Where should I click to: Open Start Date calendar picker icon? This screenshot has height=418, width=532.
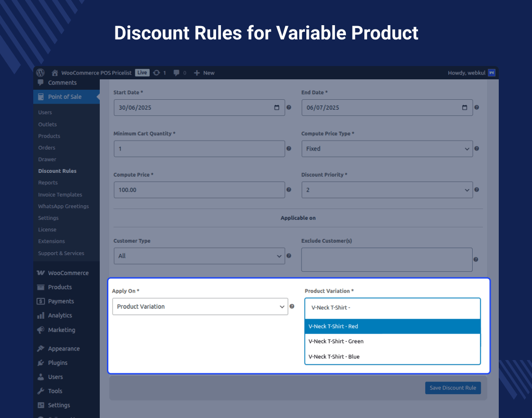tap(277, 107)
